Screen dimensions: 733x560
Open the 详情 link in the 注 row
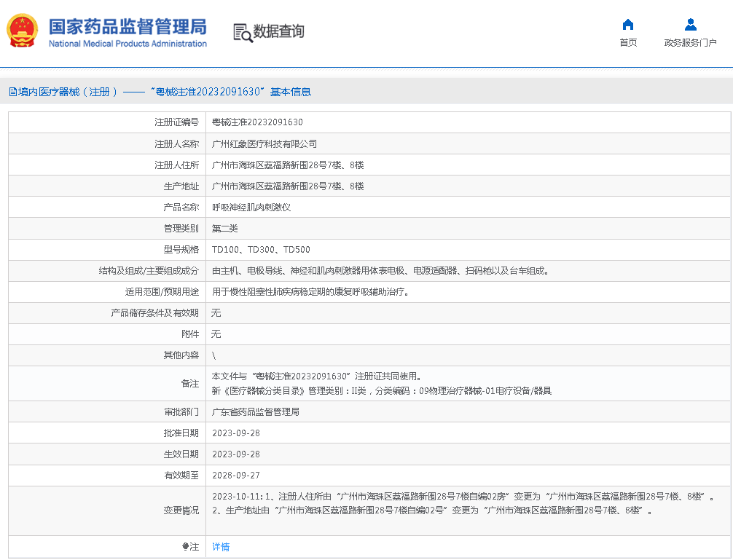click(221, 547)
